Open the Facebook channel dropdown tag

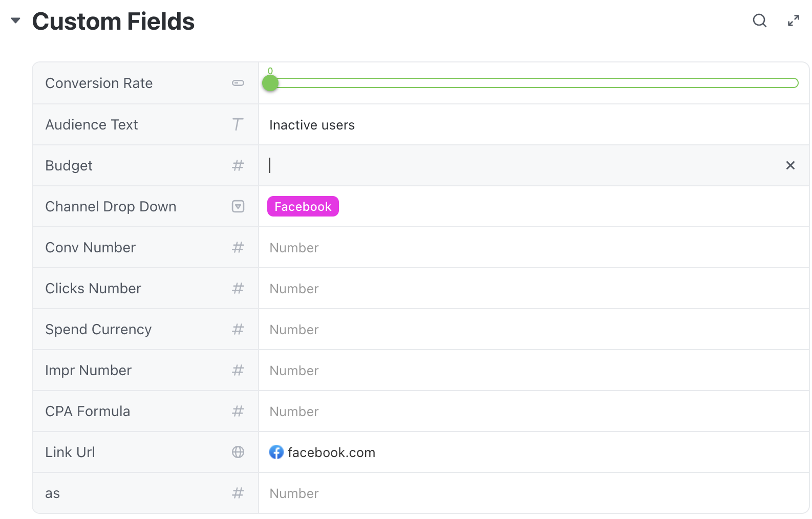[303, 206]
